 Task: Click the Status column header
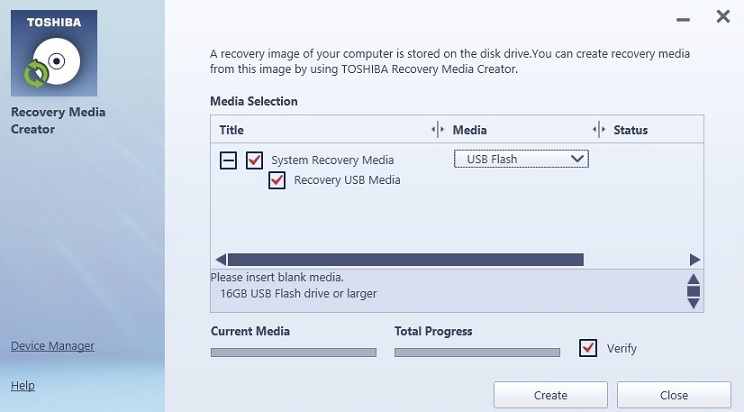[x=631, y=130]
